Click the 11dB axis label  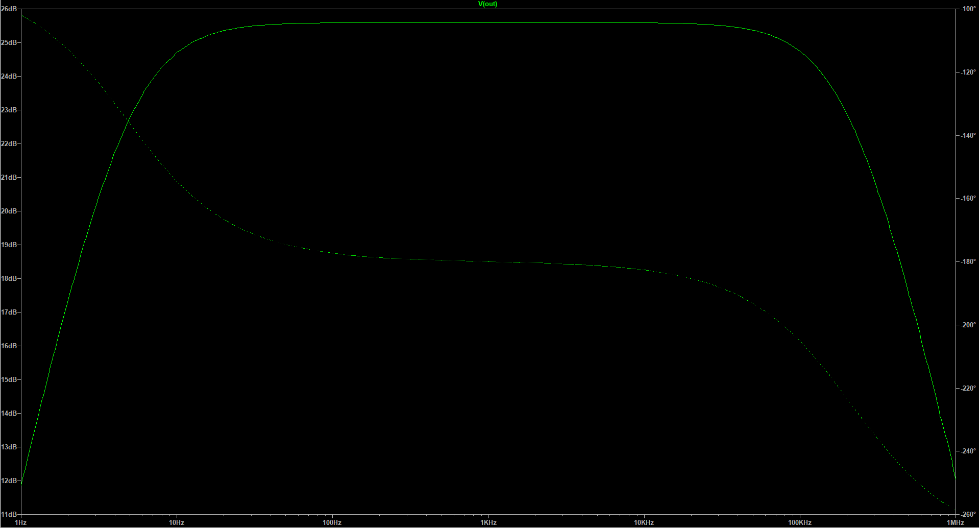coord(9,514)
